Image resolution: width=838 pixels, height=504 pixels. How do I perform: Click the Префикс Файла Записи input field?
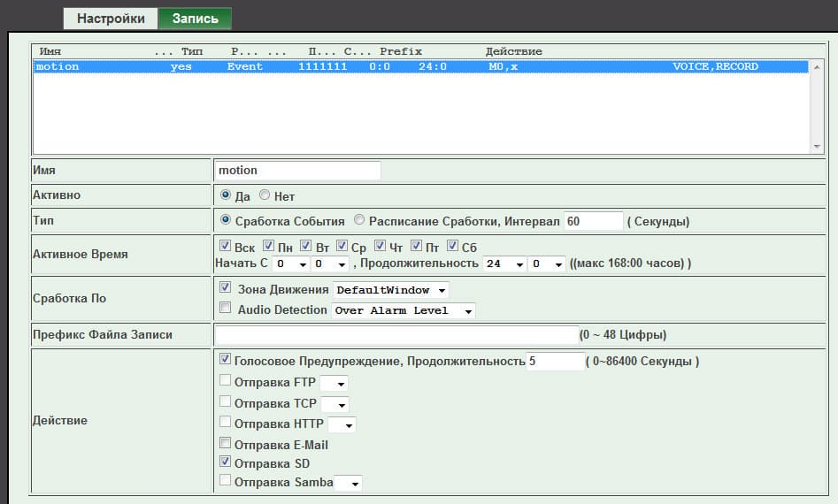396,334
